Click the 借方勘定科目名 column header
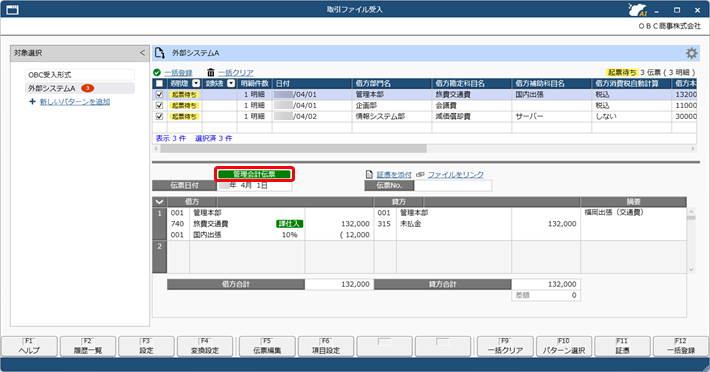 pos(472,83)
